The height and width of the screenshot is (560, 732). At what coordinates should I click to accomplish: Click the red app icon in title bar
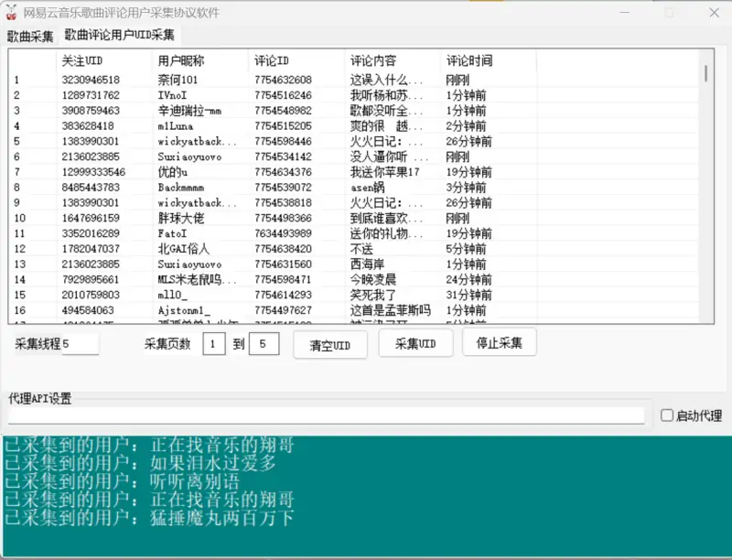pos(13,12)
